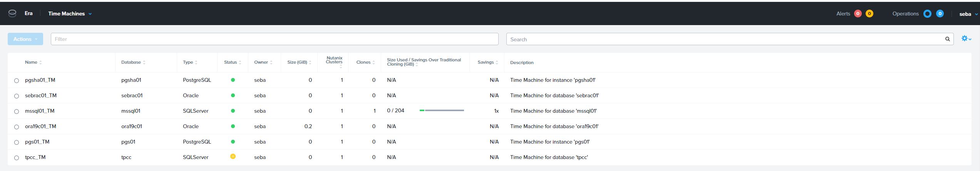Screen dimensions: 980x171
Task: Sort by Type column arrows
Action: pos(196,63)
